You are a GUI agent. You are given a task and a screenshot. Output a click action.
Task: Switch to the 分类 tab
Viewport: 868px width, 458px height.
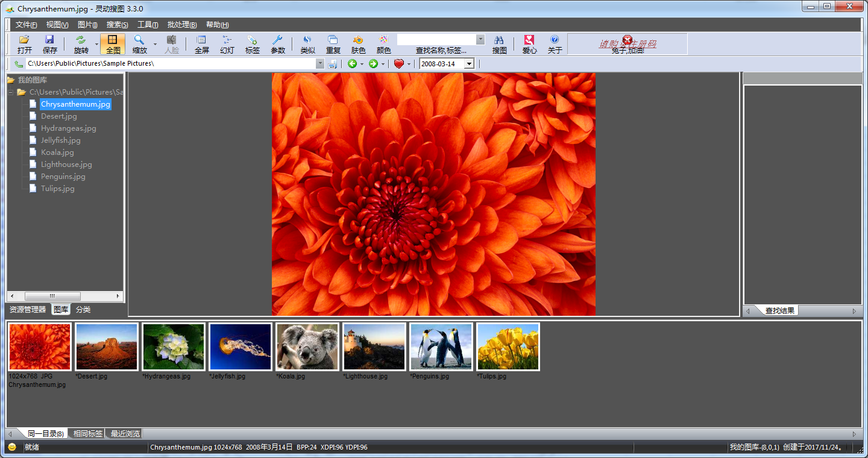(83, 310)
